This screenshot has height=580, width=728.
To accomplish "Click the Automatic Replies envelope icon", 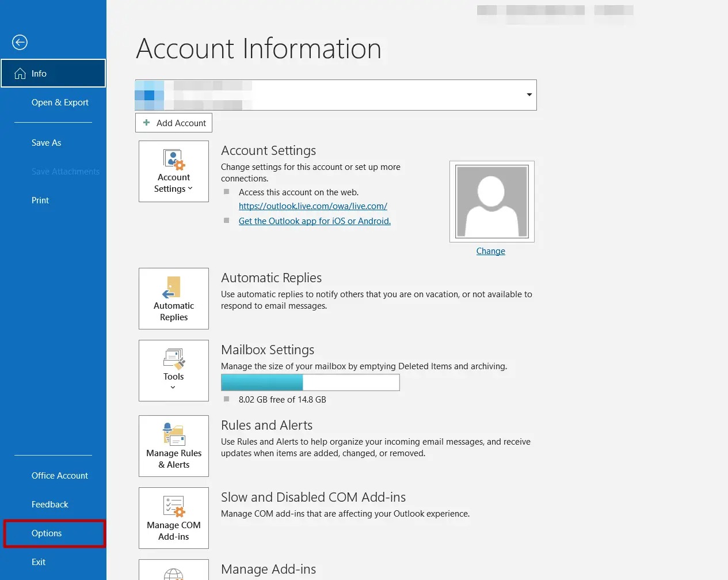I will (173, 288).
